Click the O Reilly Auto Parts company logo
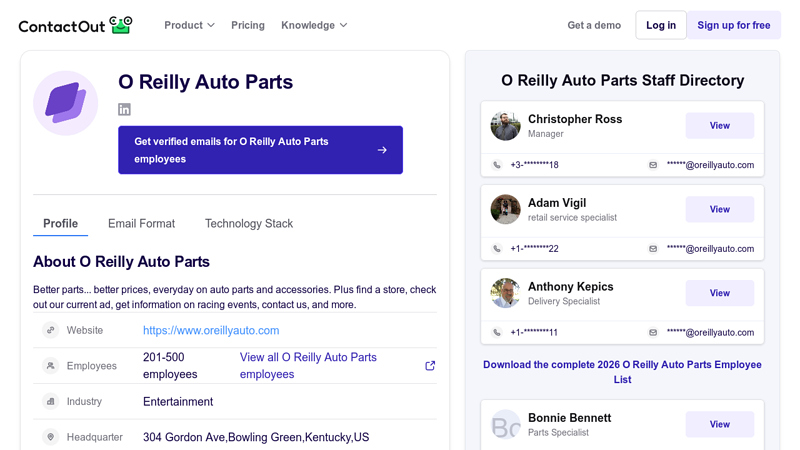Image resolution: width=800 pixels, height=450 pixels. 65,103
